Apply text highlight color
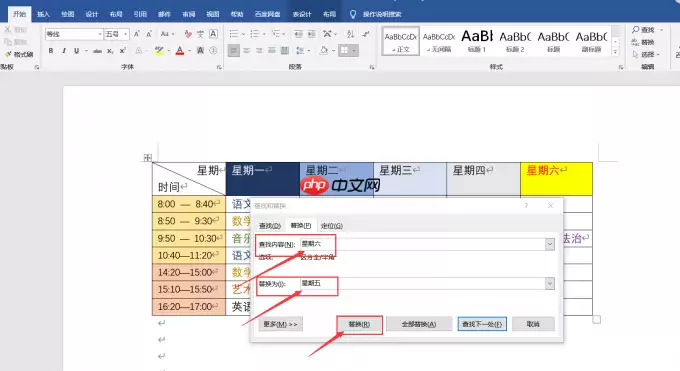Screen dimensions: 680x371 (159, 51)
